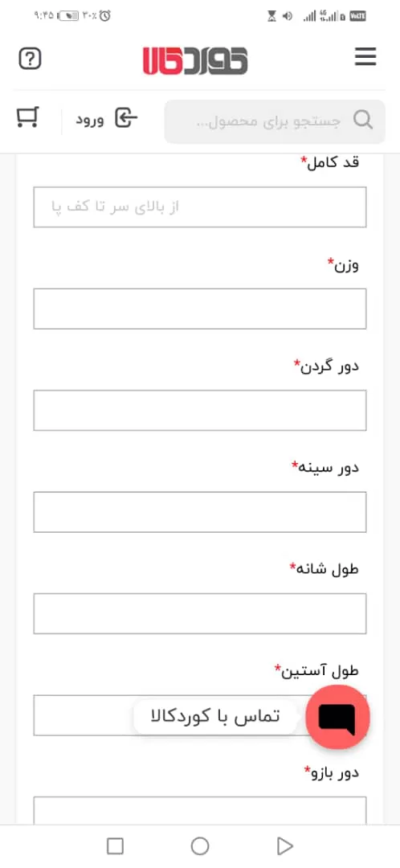Tap the Android recent apps square
This screenshot has width=400, height=868.
click(x=115, y=845)
